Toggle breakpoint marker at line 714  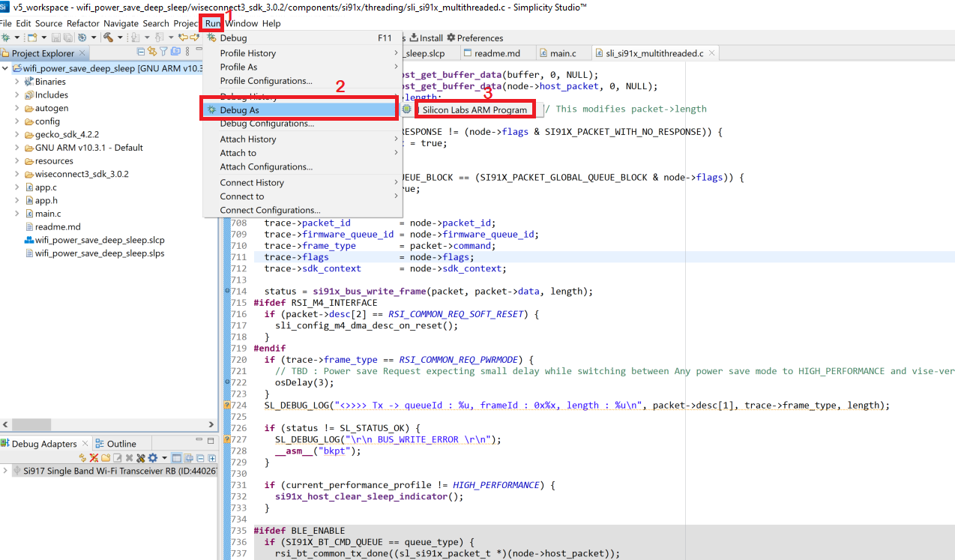(x=226, y=291)
